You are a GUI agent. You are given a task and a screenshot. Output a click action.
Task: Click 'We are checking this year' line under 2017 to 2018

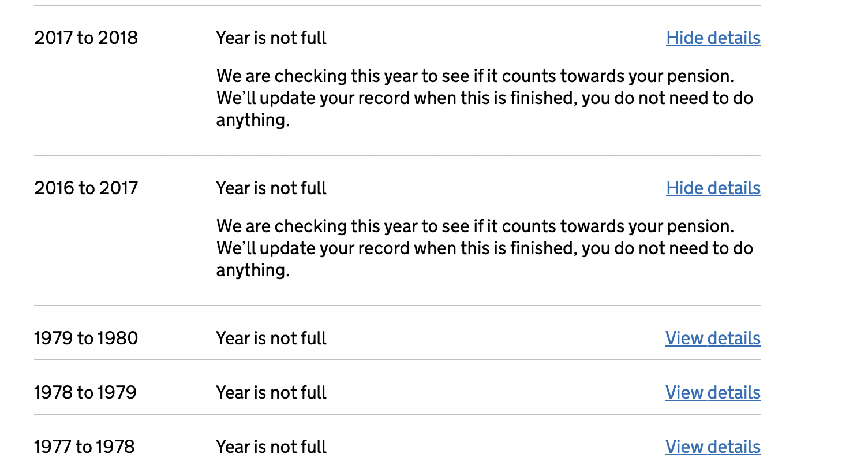475,76
